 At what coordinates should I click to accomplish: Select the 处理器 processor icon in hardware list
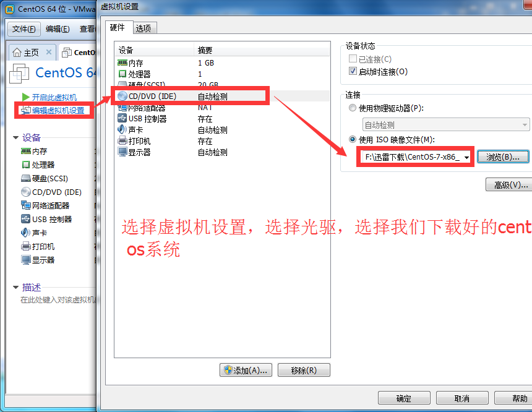(x=122, y=74)
